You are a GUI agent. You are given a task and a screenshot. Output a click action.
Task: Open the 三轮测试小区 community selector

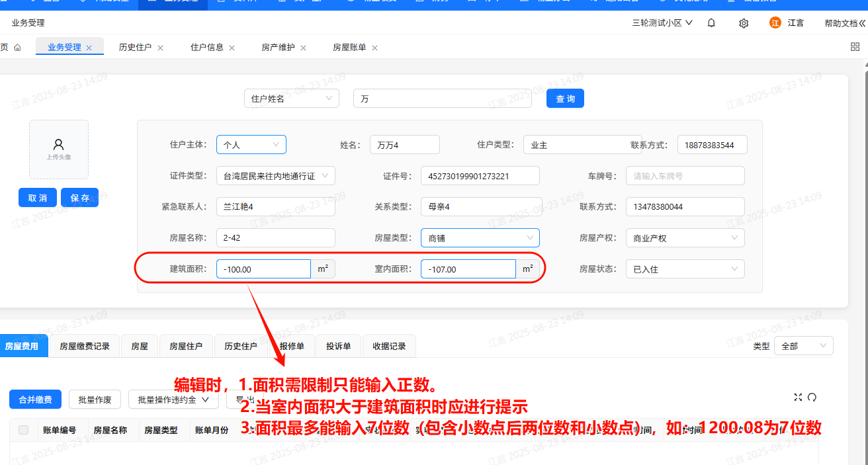[x=662, y=23]
